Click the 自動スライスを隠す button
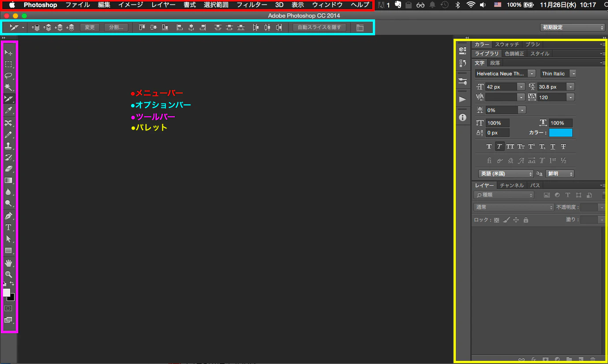608x364 pixels. click(x=319, y=27)
